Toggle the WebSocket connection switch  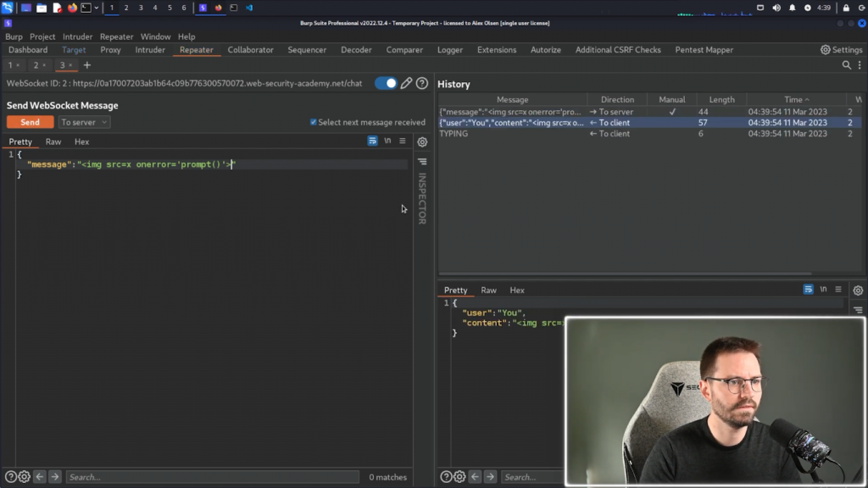point(386,83)
